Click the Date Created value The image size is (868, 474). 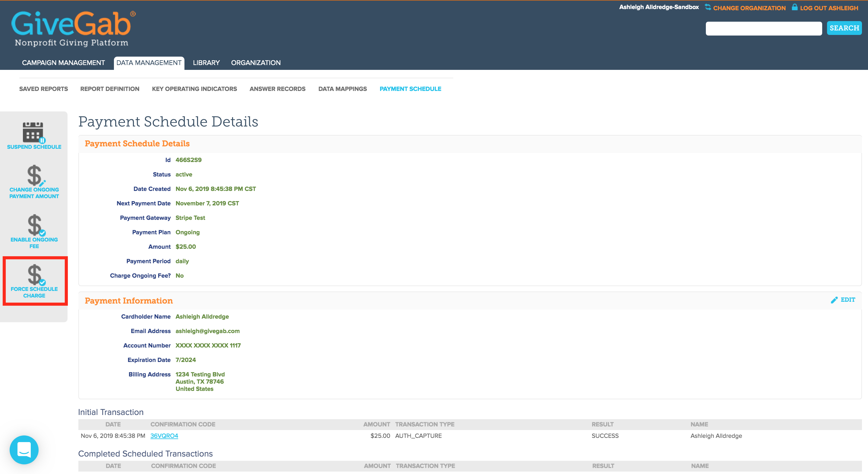216,189
